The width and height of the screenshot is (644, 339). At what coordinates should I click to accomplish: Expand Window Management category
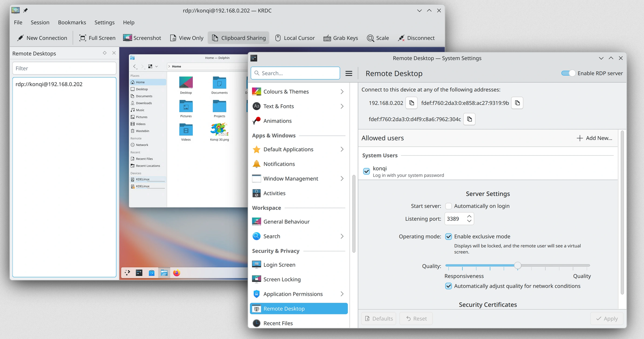click(x=299, y=179)
